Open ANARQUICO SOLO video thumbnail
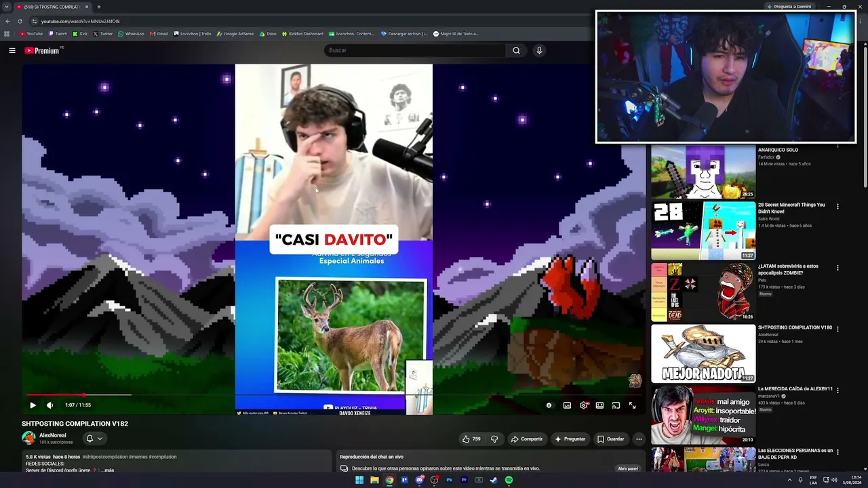868x488 pixels. pos(703,172)
